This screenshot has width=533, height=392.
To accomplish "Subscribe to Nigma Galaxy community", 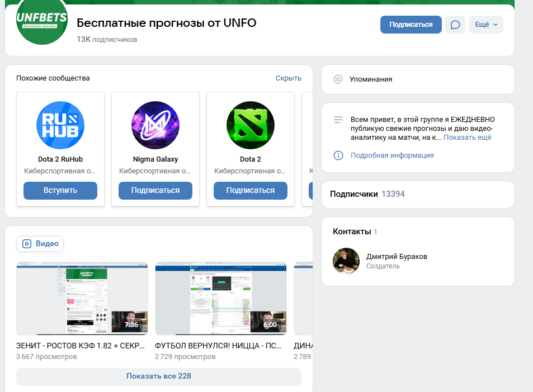I will coord(155,191).
